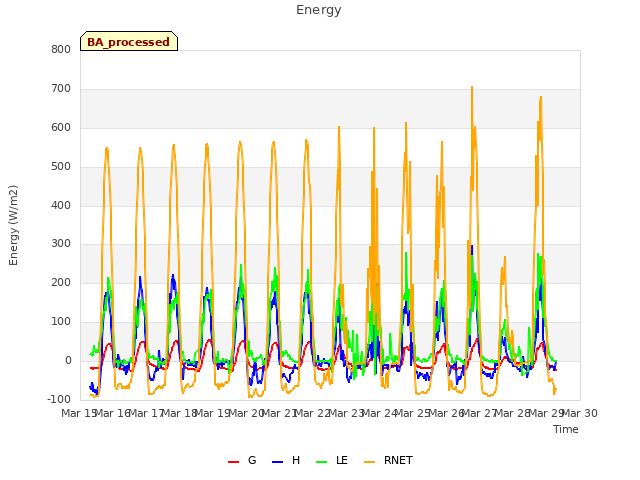
Task: Click the green LE legend color marker
Action: coord(322,462)
